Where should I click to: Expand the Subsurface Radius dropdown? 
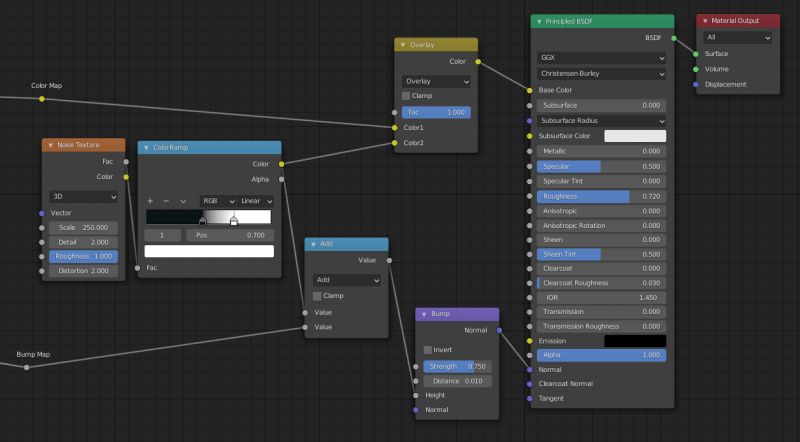[x=602, y=121]
